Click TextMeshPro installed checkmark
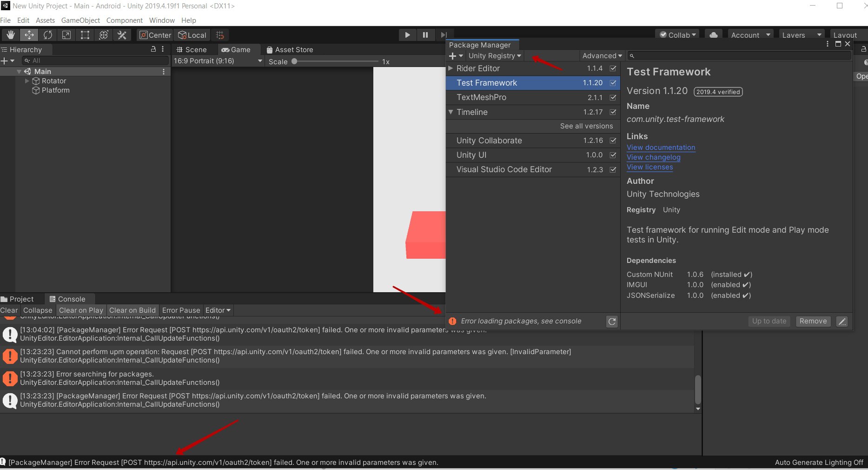 coord(613,97)
